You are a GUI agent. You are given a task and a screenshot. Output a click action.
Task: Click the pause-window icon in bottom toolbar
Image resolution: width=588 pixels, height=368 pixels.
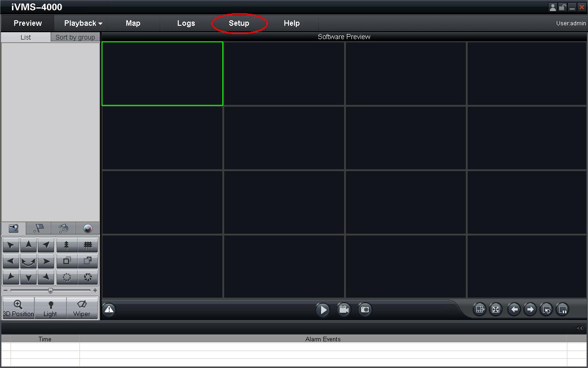coord(563,310)
